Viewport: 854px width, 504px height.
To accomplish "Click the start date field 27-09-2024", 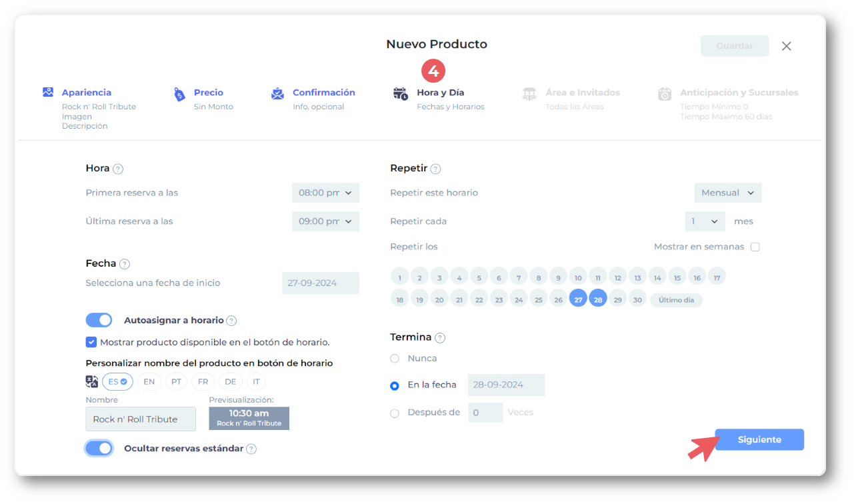I will pos(321,283).
